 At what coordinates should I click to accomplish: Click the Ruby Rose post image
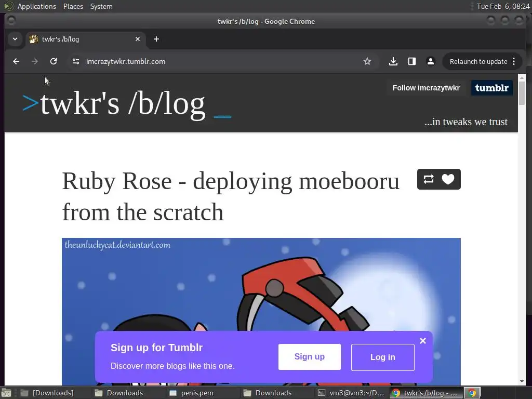coord(261,284)
